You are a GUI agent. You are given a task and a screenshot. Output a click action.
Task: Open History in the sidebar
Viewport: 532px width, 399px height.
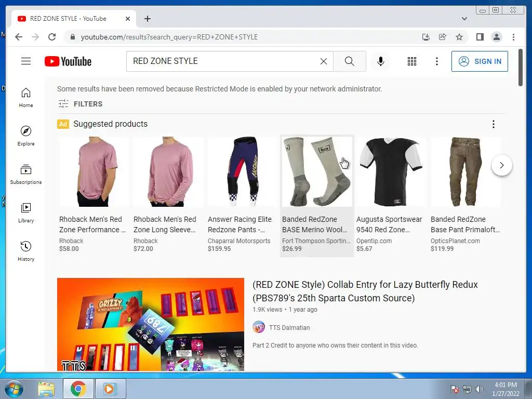pyautogui.click(x=26, y=251)
